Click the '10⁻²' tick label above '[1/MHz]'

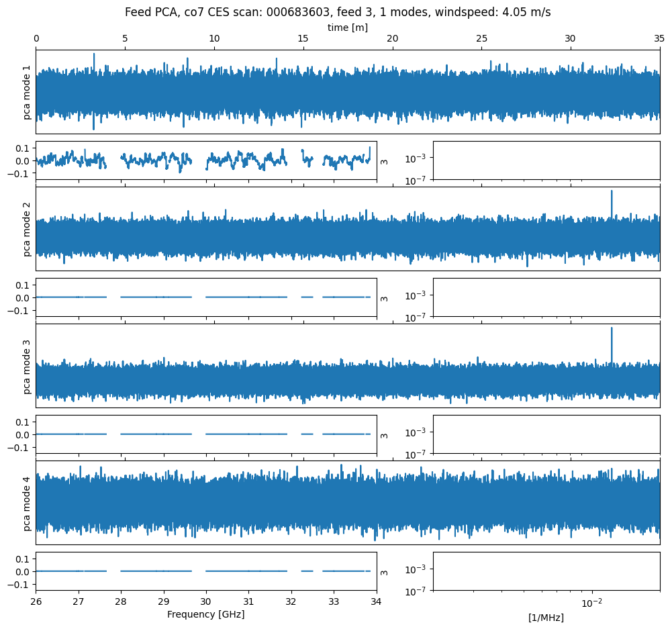tap(591, 602)
